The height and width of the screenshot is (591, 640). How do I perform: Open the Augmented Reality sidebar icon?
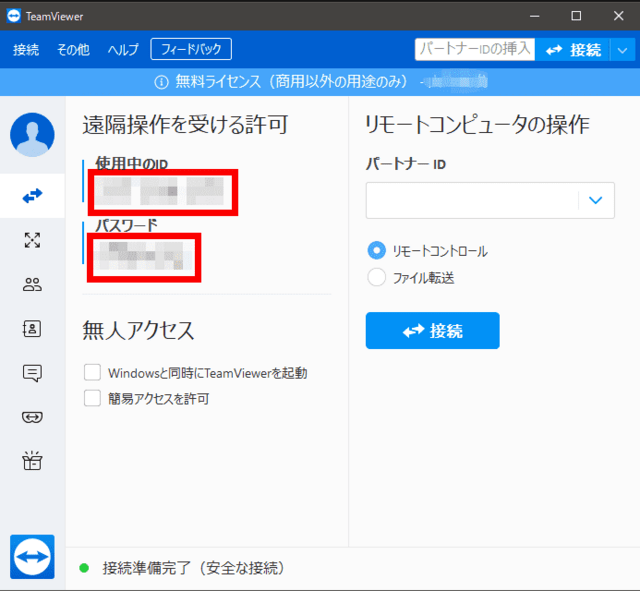point(32,417)
